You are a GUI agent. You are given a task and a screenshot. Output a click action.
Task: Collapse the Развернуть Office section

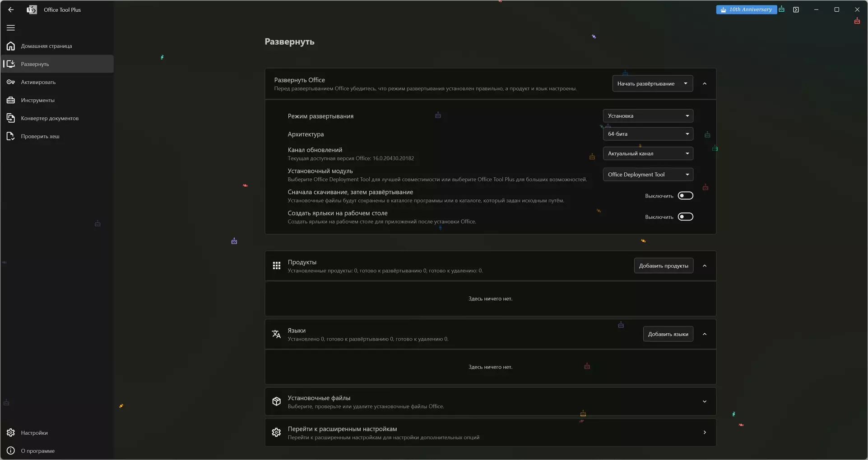pos(705,83)
